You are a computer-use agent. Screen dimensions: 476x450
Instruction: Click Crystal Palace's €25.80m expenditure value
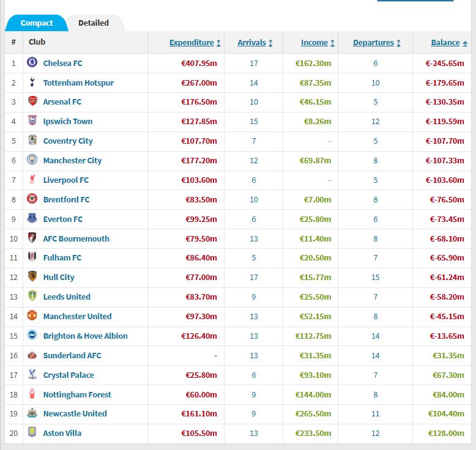pyautogui.click(x=201, y=375)
